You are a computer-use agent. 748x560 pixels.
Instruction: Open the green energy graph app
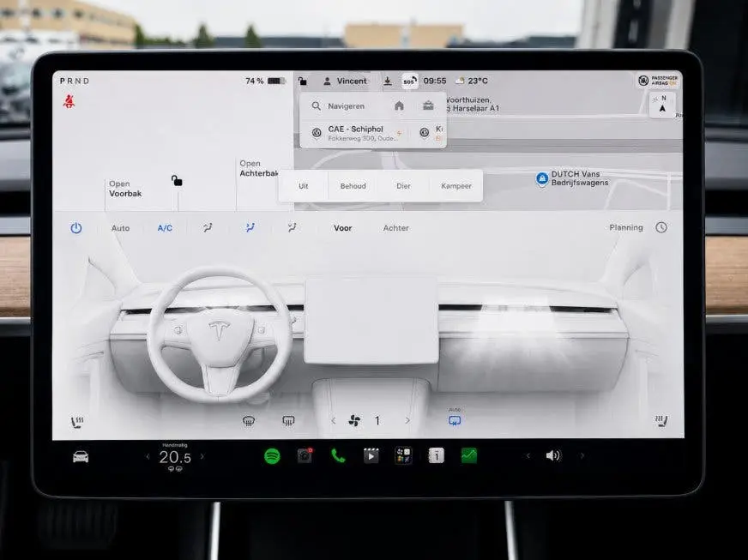469,456
